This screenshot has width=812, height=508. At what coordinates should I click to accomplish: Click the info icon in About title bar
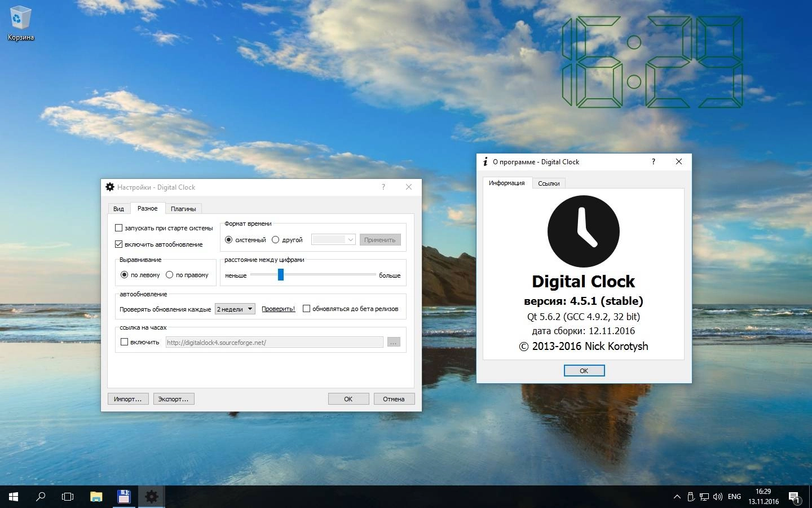coord(485,162)
